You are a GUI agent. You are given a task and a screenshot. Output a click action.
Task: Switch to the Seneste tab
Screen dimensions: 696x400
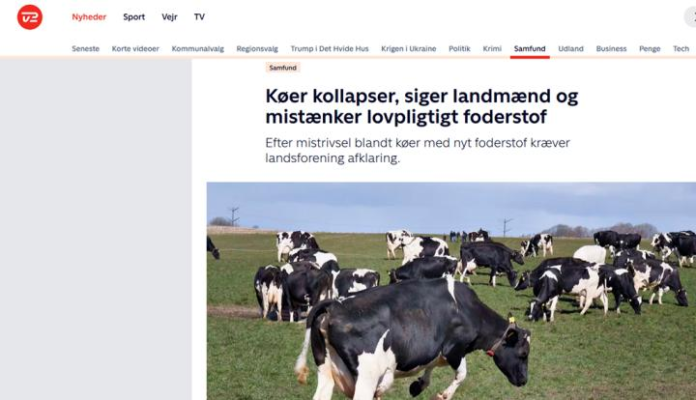click(x=86, y=49)
